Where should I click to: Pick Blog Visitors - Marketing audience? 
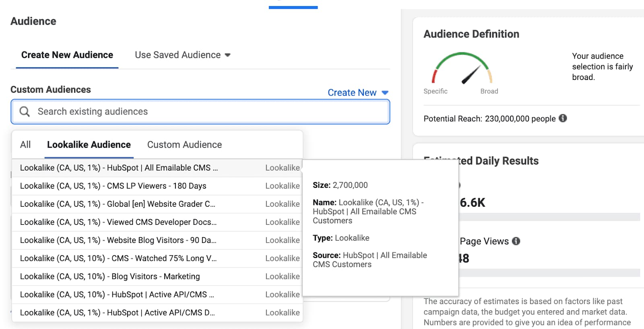(110, 276)
